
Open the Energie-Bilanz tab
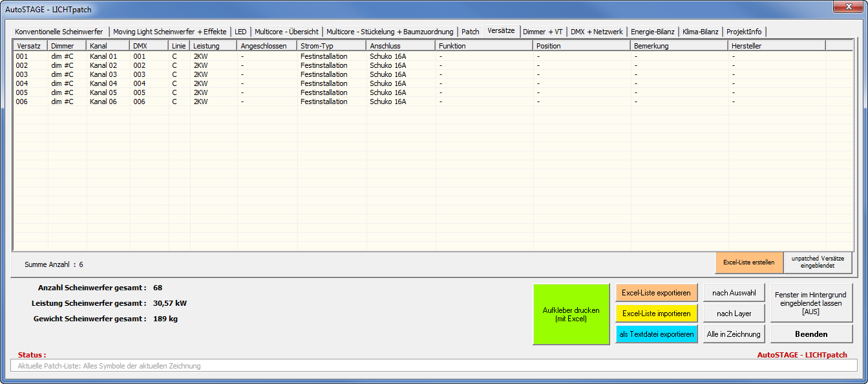point(652,32)
